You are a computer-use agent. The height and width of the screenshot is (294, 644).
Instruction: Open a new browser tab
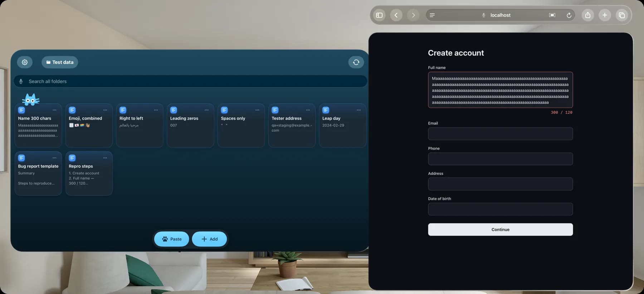click(605, 15)
